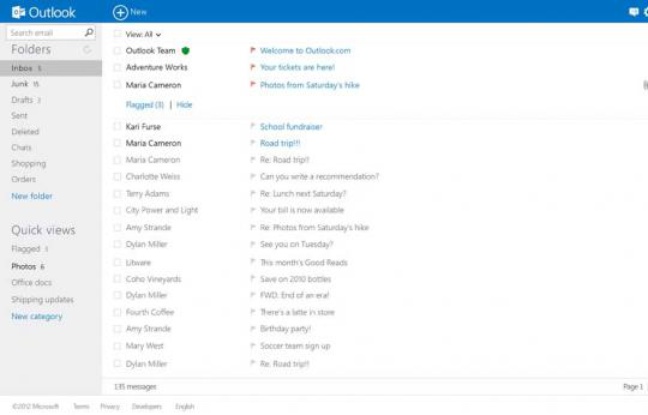Click the Outlook logo icon

19,12
